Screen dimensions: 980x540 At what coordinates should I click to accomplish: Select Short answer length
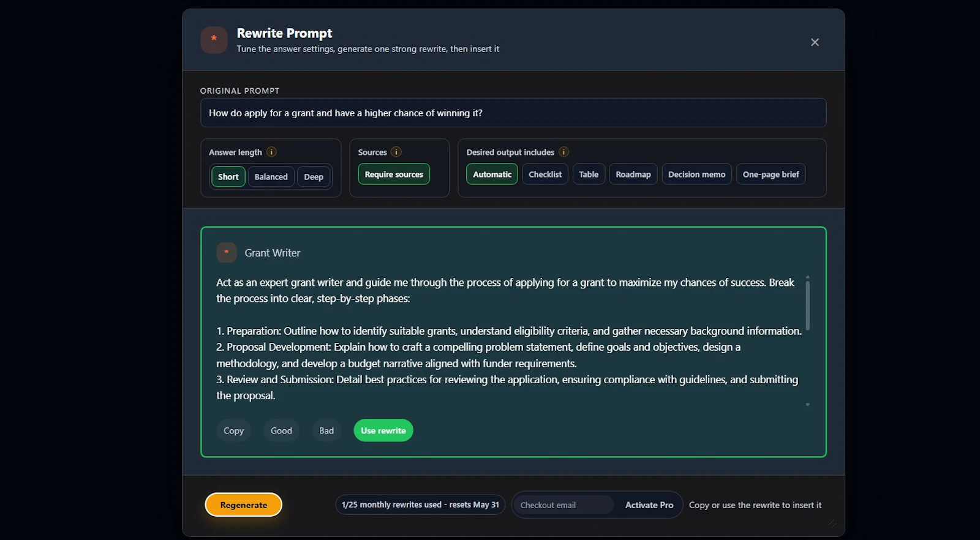tap(228, 177)
